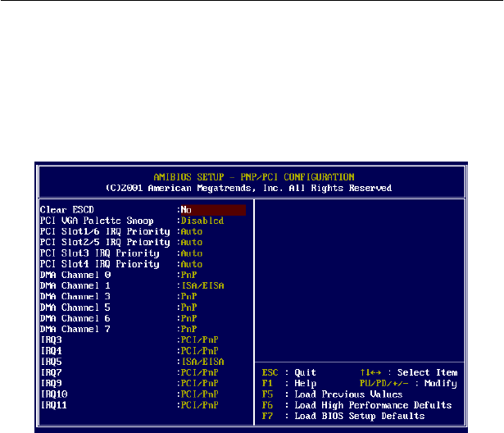
Task: Click the DMA Channel 1 label
Action: tap(75, 285)
